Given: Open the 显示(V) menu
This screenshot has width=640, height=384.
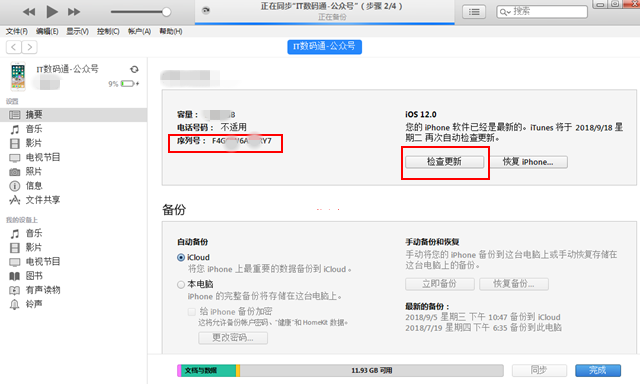Looking at the screenshot, I should [78, 31].
